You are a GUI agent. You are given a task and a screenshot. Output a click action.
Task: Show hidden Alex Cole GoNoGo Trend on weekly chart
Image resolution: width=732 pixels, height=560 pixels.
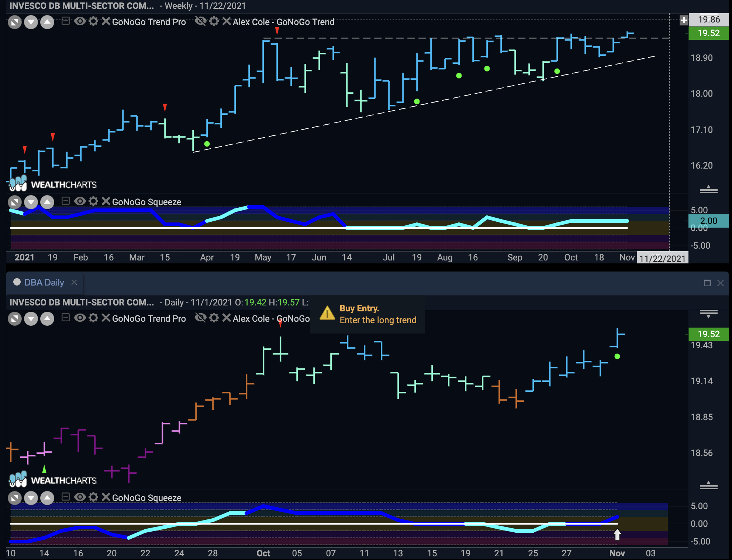[200, 21]
